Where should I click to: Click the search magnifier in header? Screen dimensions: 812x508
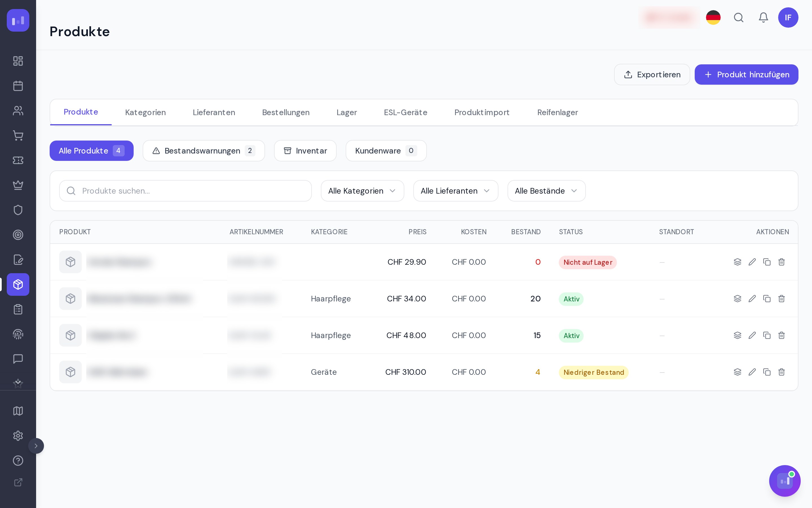click(738, 17)
